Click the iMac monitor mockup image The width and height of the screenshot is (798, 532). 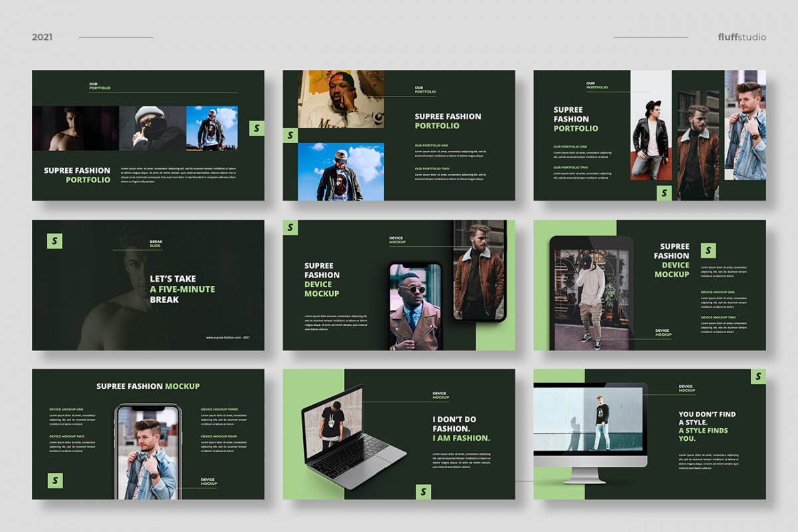[591, 433]
